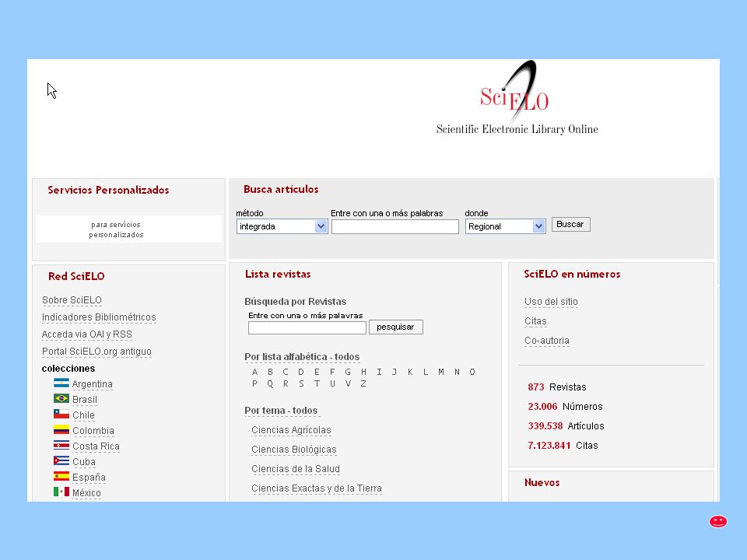Viewport: 747px width, 560px height.
Task: Click the España flag icon
Action: coord(61,476)
